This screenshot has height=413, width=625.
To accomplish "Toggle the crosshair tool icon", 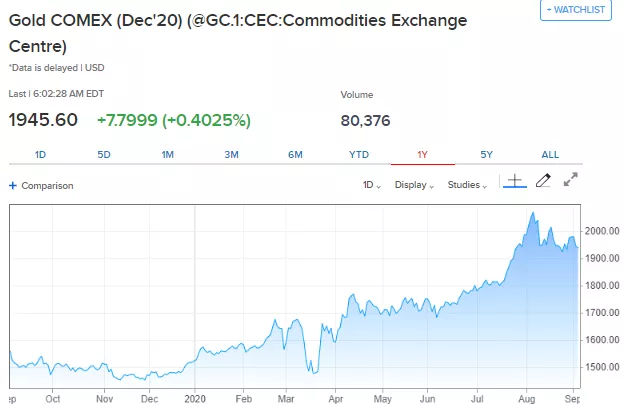I will click(x=514, y=181).
